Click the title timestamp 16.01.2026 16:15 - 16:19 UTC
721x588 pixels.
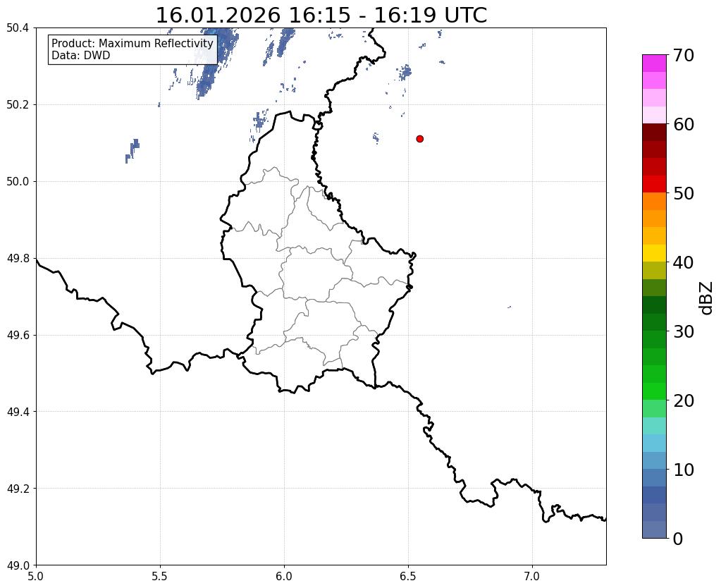[321, 16]
